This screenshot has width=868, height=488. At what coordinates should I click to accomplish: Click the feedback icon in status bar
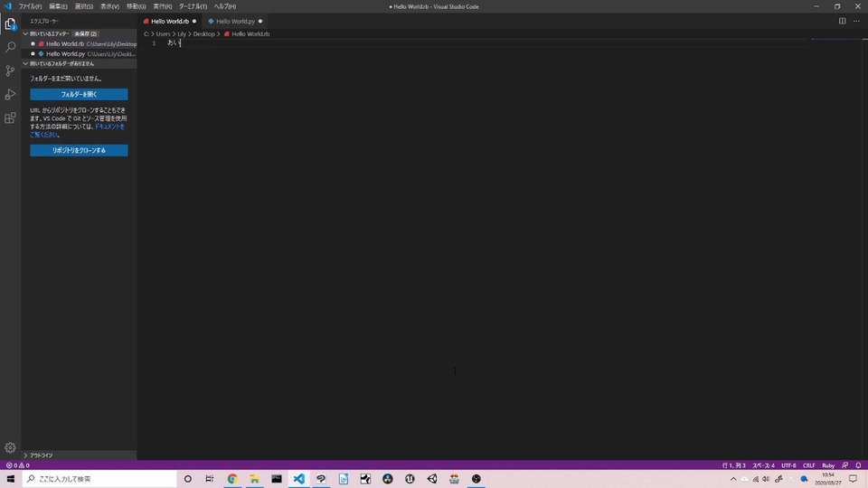click(x=844, y=465)
